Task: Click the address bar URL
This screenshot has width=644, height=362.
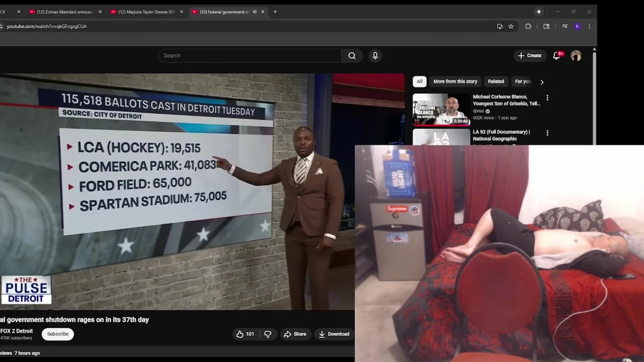Action: coord(47,26)
